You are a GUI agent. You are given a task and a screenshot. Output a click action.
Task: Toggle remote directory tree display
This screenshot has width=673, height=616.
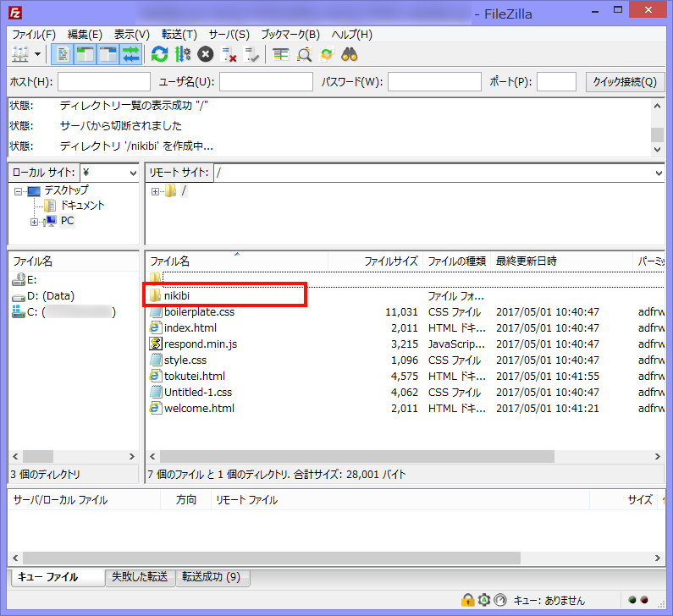point(108,54)
